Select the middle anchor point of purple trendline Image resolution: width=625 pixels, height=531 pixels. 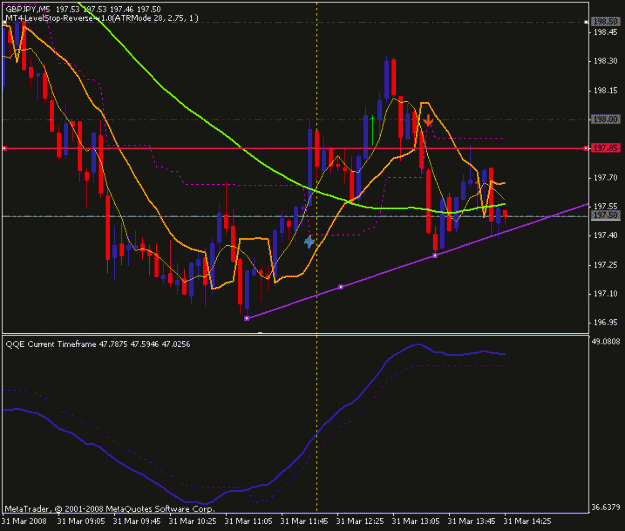coord(340,287)
